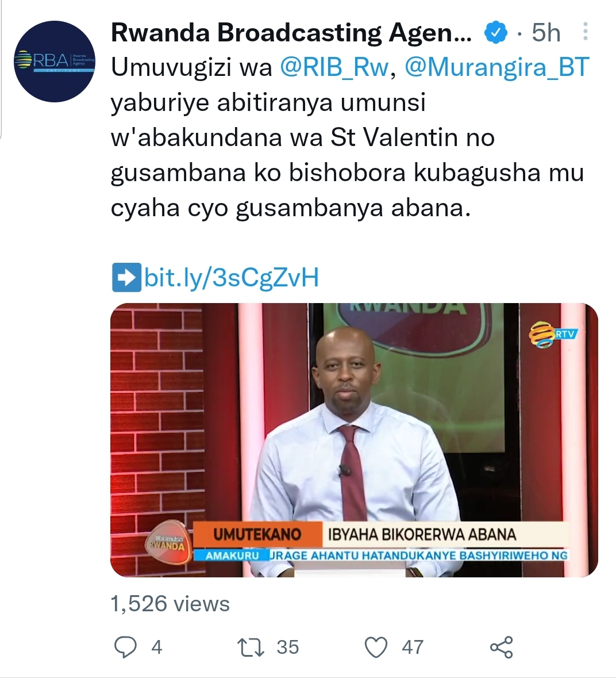Share the tweet via share icon

tap(502, 648)
